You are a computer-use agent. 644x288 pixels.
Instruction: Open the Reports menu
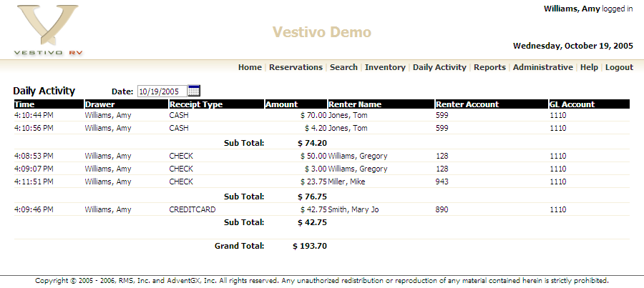(489, 67)
